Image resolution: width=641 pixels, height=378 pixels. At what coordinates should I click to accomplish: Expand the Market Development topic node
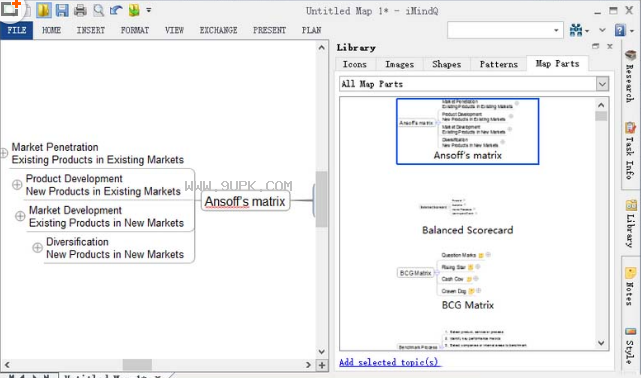[20, 216]
